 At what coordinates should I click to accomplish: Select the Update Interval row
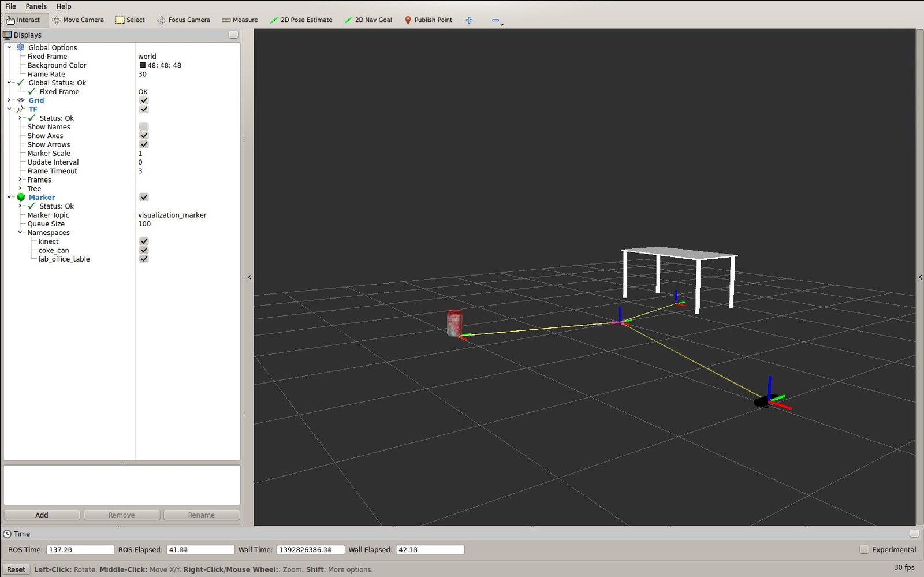pos(122,162)
